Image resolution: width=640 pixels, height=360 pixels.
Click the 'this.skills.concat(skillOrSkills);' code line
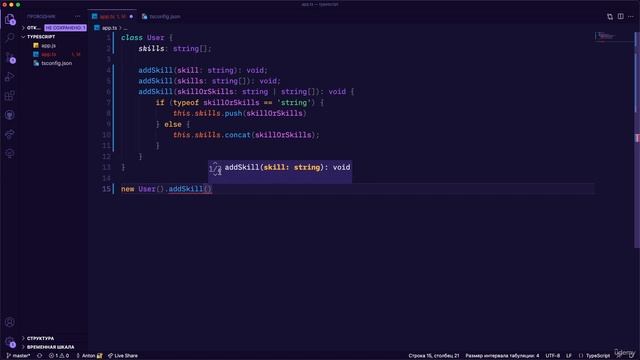coord(246,135)
